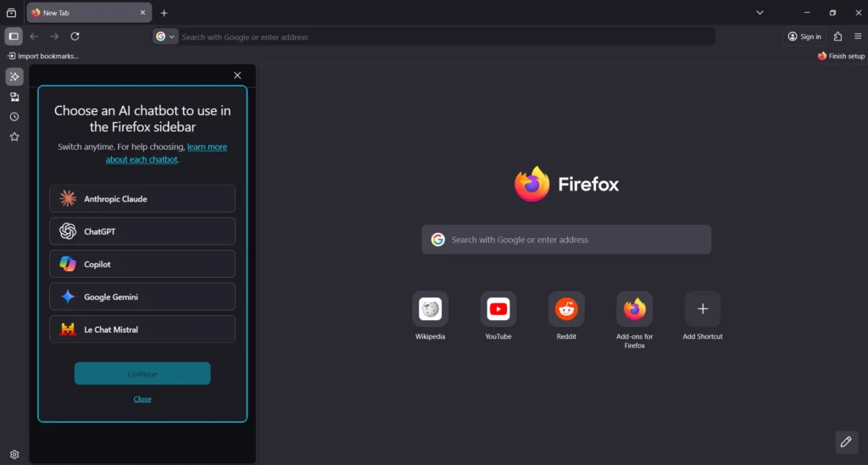Open sidebar settings gear icon
Image resolution: width=868 pixels, height=465 pixels.
[14, 455]
